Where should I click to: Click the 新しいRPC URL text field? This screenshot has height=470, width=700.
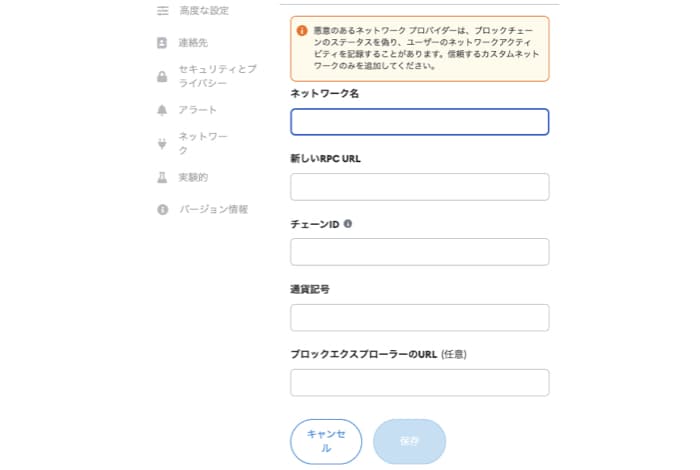click(x=419, y=187)
